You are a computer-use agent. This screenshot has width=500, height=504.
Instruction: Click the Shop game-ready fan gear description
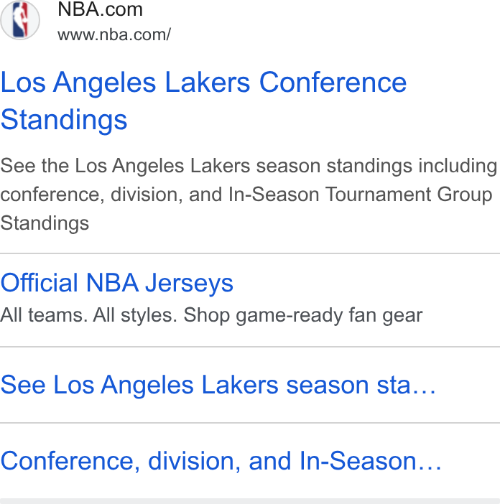tap(303, 315)
